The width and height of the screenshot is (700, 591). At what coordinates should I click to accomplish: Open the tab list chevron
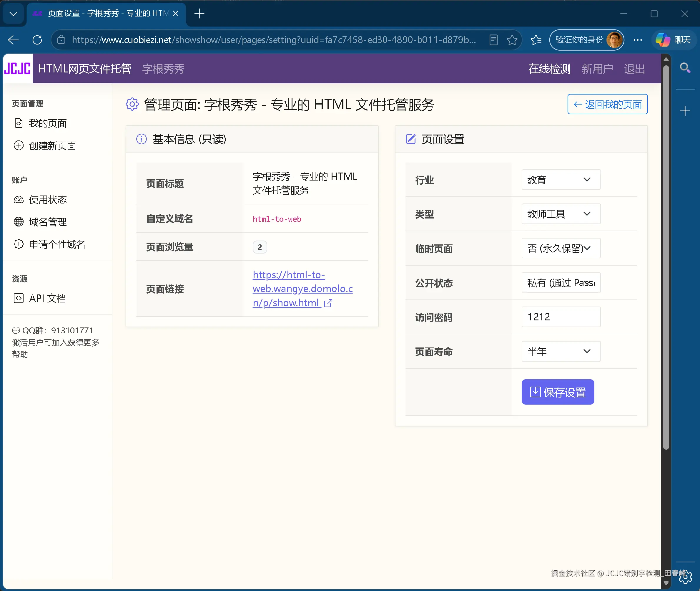[14, 14]
